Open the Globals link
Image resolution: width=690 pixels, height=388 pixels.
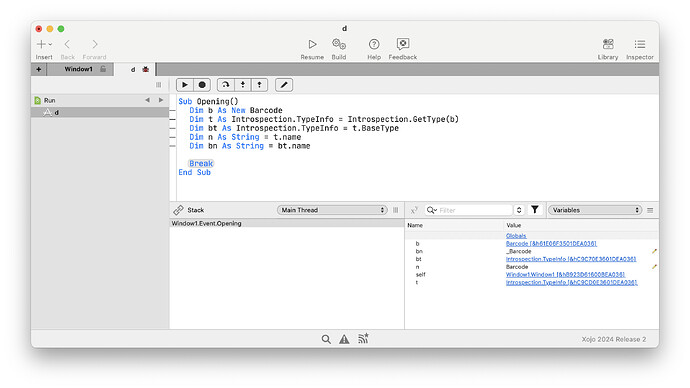click(x=516, y=236)
